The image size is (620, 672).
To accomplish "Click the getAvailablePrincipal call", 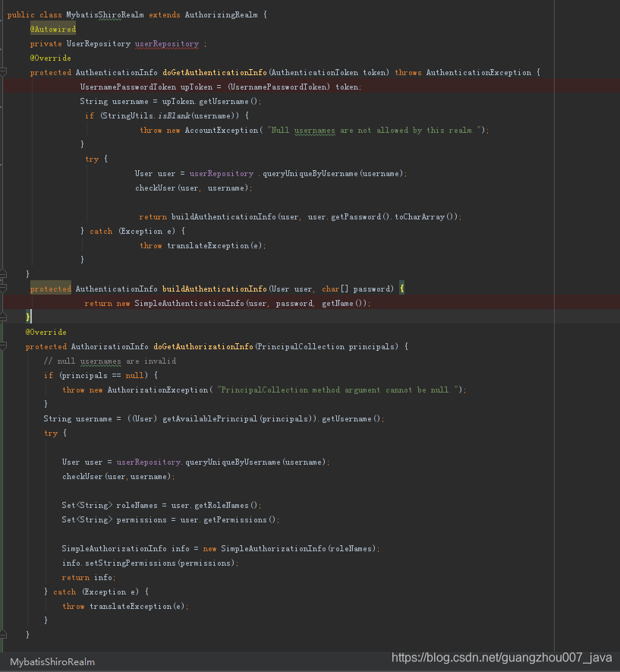I will (209, 418).
